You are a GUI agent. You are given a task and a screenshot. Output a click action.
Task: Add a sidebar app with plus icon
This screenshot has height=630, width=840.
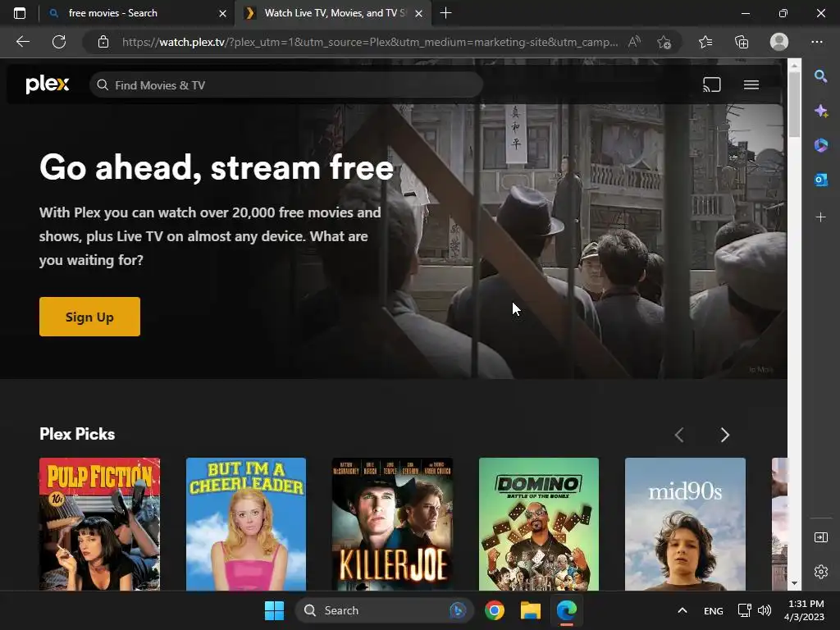coord(820,217)
